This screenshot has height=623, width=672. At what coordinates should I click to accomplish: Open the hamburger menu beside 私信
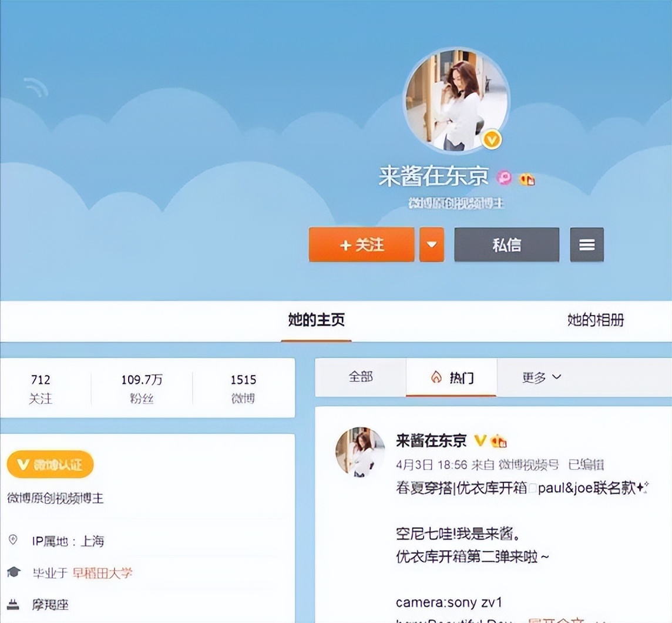(586, 244)
